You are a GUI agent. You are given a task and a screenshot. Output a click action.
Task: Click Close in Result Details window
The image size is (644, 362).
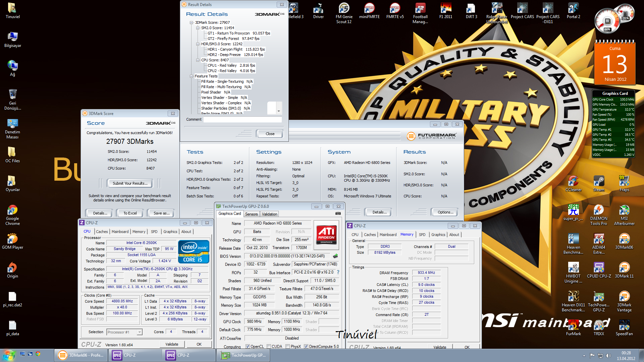[270, 134]
